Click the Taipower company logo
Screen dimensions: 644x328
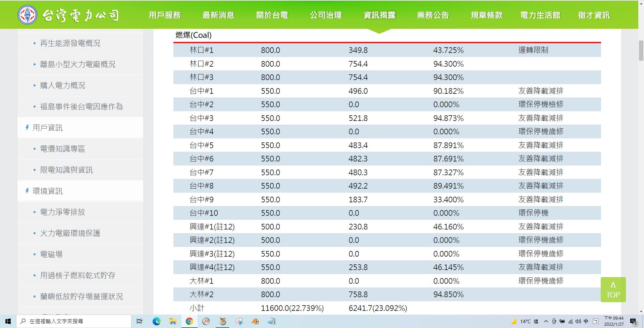(x=68, y=15)
